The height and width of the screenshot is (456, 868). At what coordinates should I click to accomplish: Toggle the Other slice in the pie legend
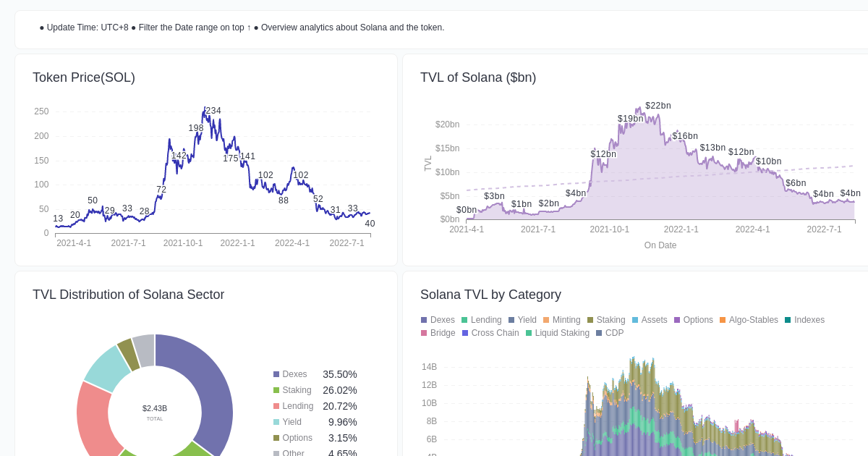(276, 452)
